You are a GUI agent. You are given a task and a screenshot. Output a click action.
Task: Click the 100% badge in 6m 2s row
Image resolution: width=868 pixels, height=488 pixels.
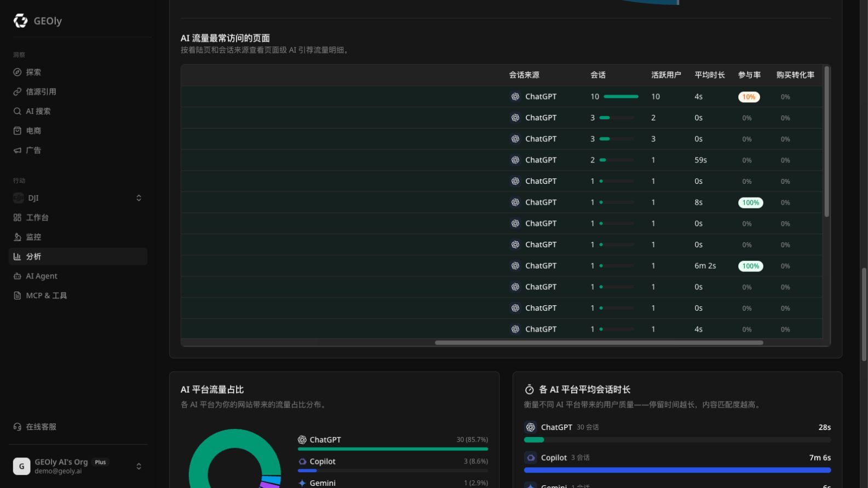750,266
